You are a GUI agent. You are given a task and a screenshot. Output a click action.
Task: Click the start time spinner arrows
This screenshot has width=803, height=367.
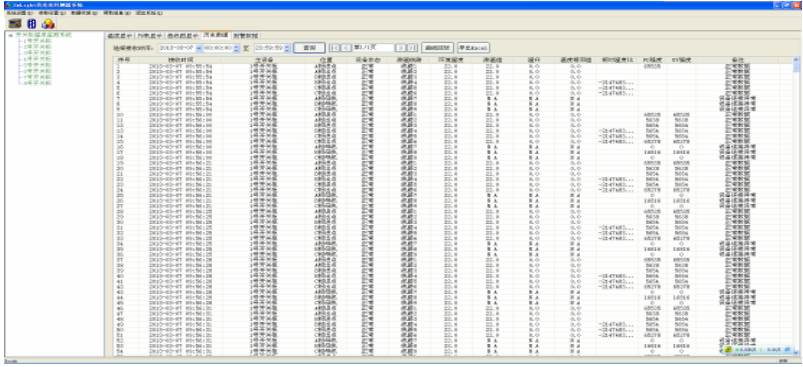click(236, 48)
